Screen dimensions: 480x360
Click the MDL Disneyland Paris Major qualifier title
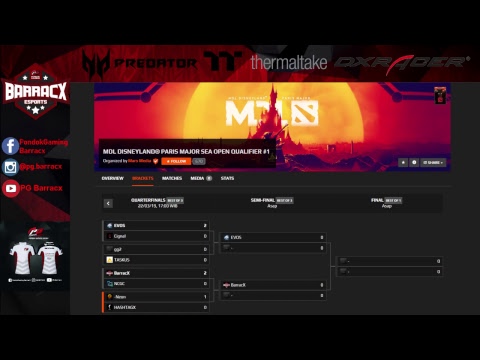pyautogui.click(x=186, y=152)
